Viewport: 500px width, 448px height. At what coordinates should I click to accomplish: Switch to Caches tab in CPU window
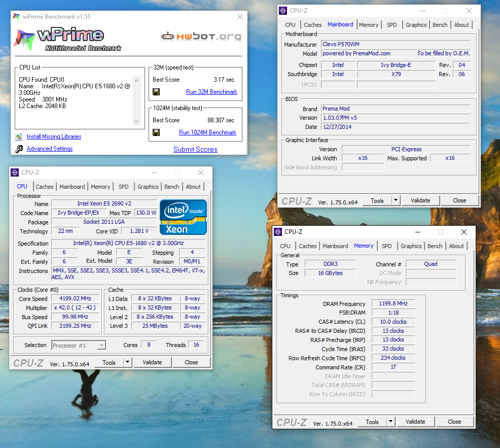coord(45,187)
